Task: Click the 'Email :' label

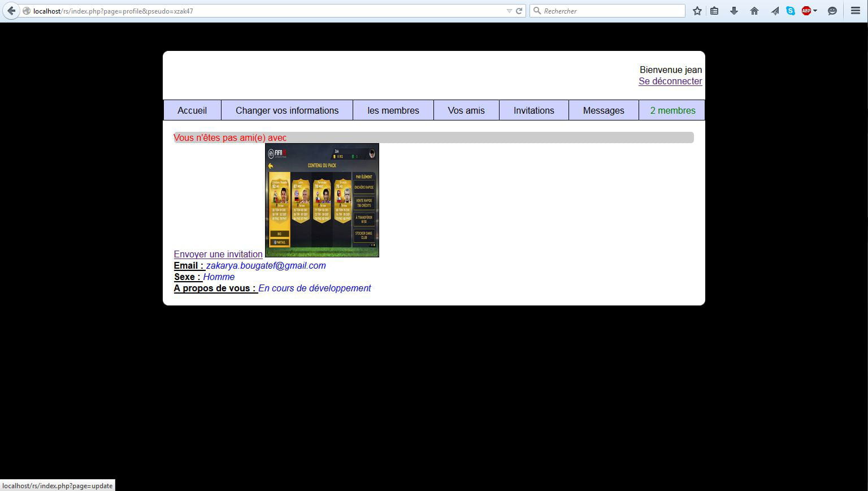Action: pyautogui.click(x=189, y=265)
